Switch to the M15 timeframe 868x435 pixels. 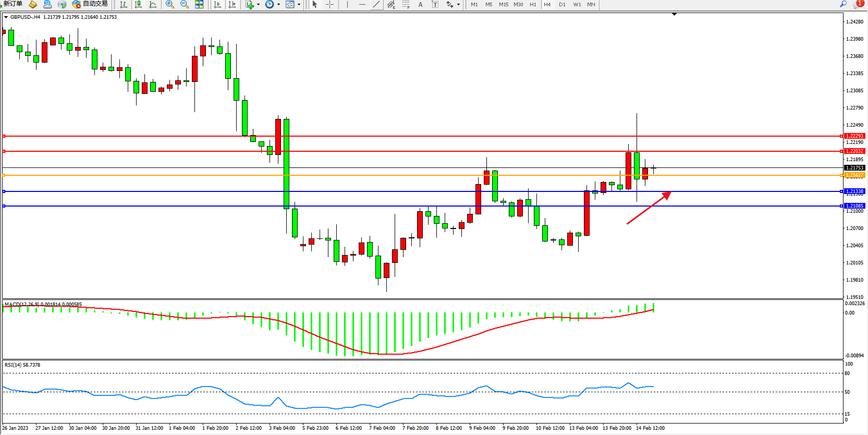click(503, 4)
